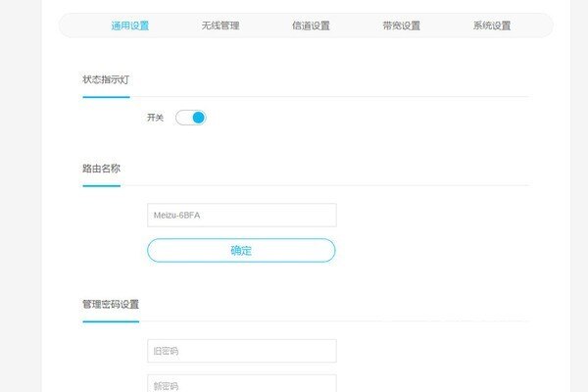Click the blue underline beneath 路由名称

coord(101,185)
